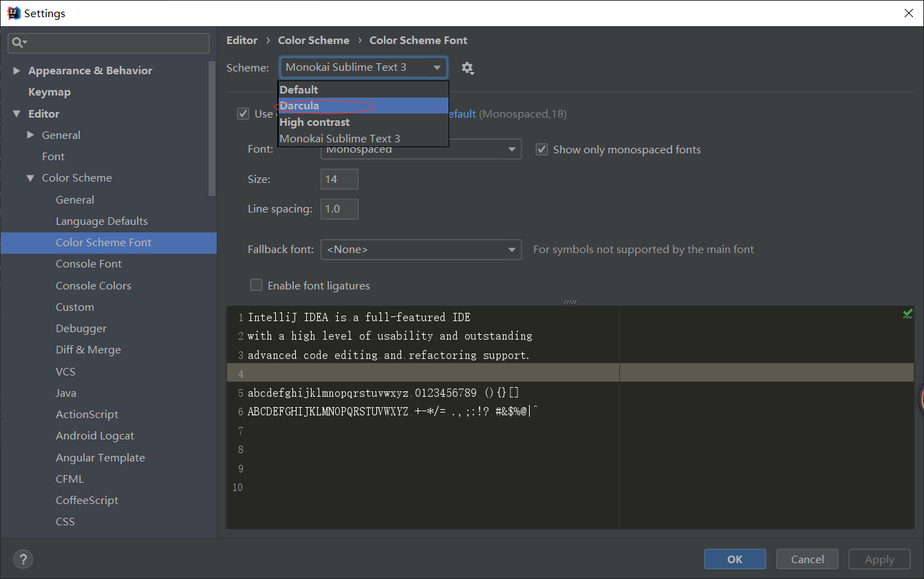Click the OK button
This screenshot has height=579, width=924.
tap(735, 559)
